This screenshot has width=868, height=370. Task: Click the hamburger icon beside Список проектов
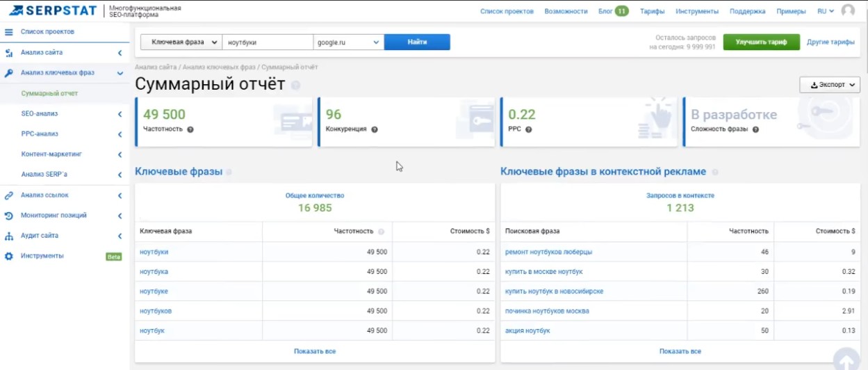(x=9, y=32)
